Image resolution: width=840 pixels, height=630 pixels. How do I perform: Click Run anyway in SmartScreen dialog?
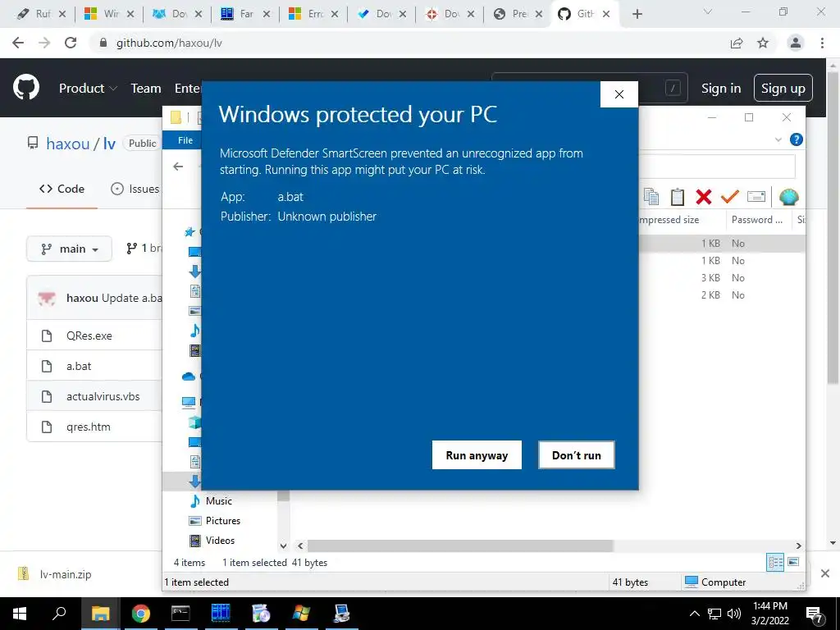[x=477, y=454]
